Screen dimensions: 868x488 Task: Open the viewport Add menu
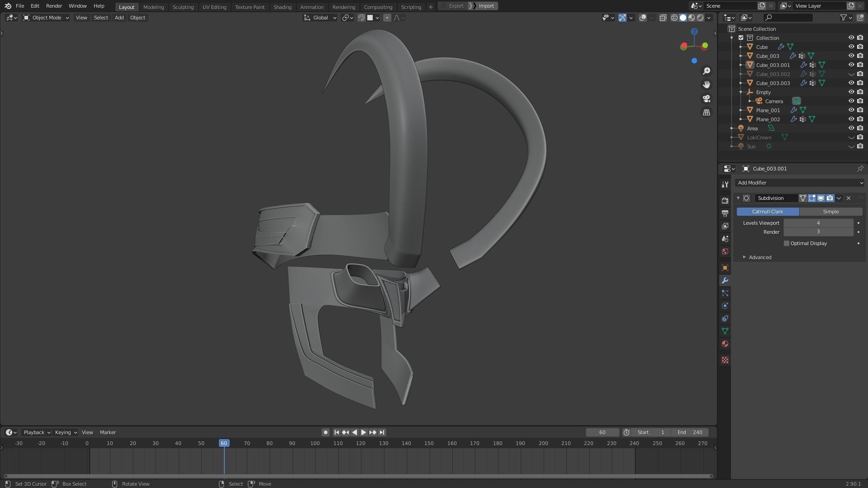119,18
